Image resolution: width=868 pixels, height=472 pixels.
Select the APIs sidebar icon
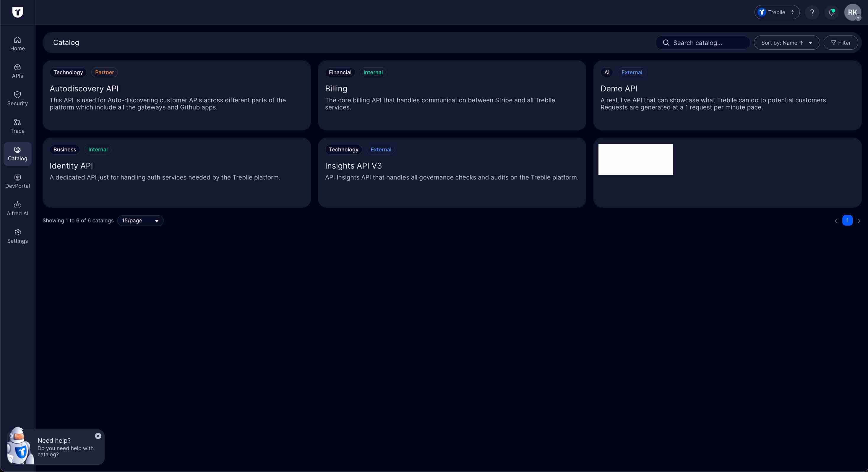click(x=17, y=70)
